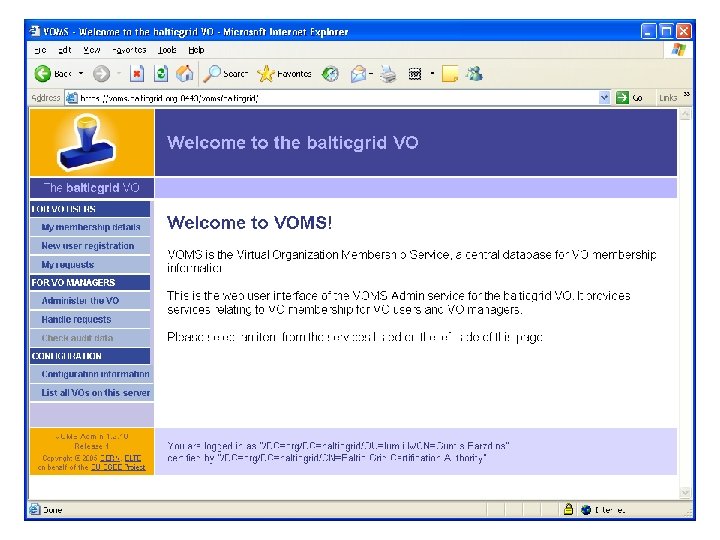
Task: Expand the Mail button dropdown arrow
Action: point(371,73)
